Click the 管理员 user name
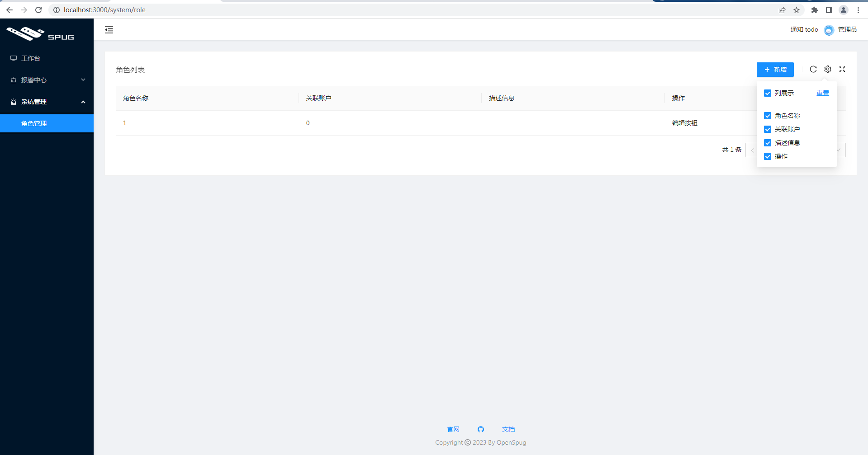This screenshot has width=868, height=455. click(x=848, y=30)
